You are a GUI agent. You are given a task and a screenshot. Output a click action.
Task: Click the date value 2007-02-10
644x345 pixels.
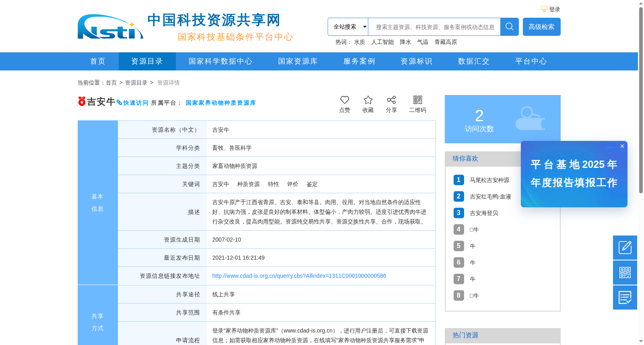click(227, 240)
